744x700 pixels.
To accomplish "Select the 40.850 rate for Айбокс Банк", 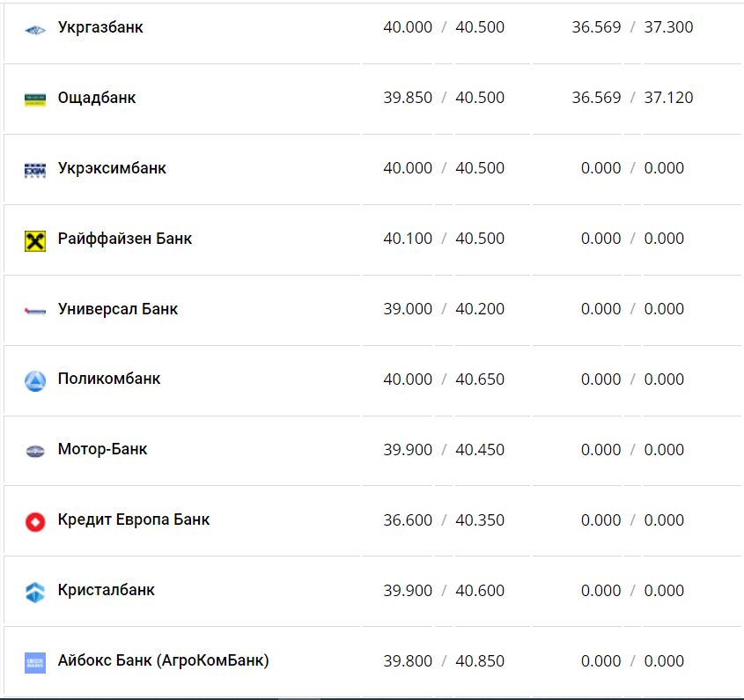I will [x=480, y=661].
